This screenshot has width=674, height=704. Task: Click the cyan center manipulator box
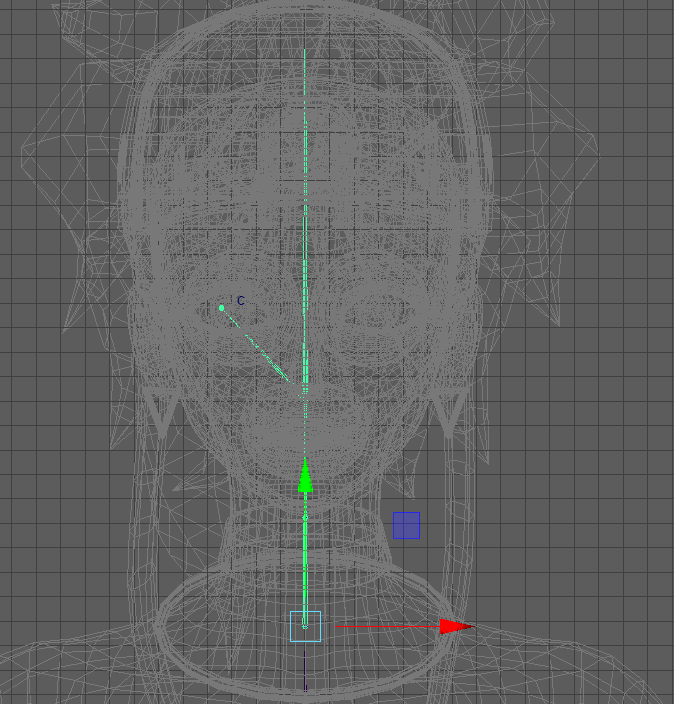305,626
